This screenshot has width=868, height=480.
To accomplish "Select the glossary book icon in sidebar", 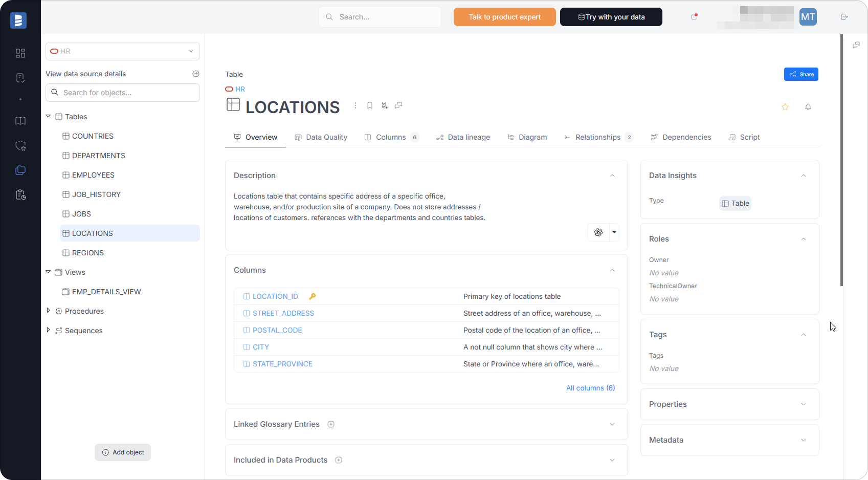I will pos(20,121).
